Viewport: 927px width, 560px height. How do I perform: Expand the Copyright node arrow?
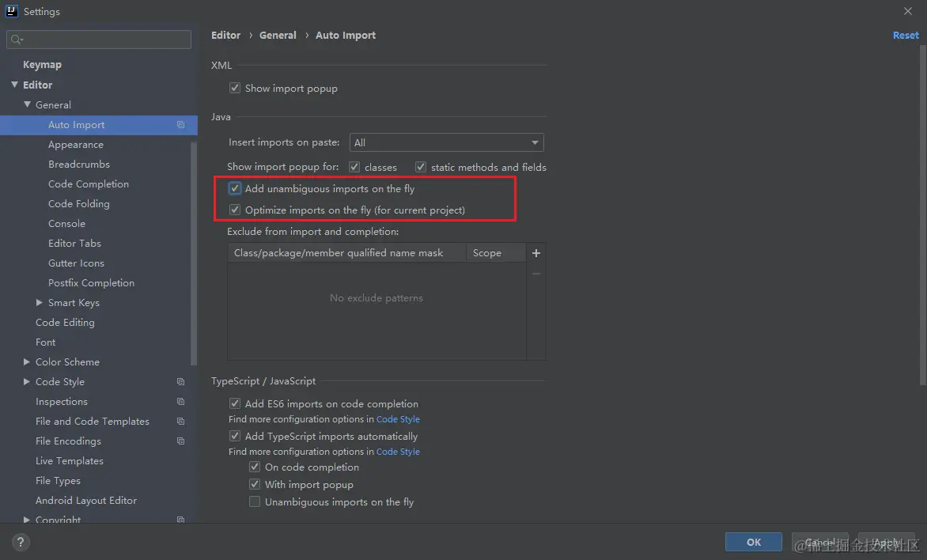[x=27, y=520]
